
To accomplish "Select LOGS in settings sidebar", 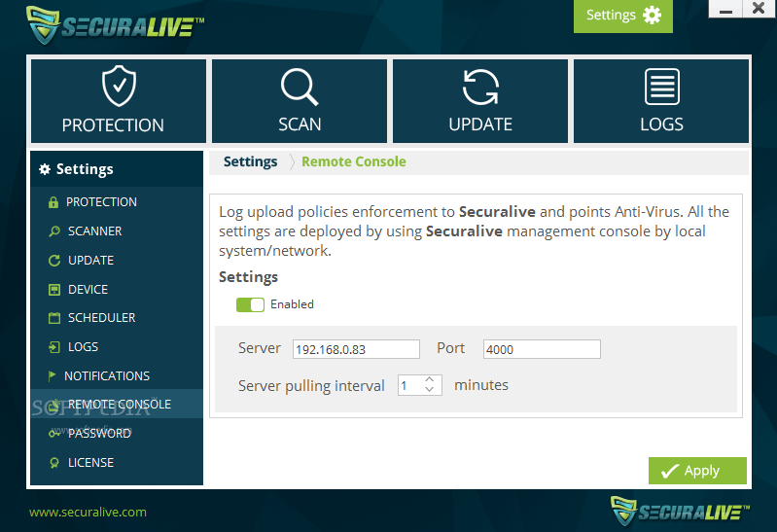I will click(x=117, y=346).
